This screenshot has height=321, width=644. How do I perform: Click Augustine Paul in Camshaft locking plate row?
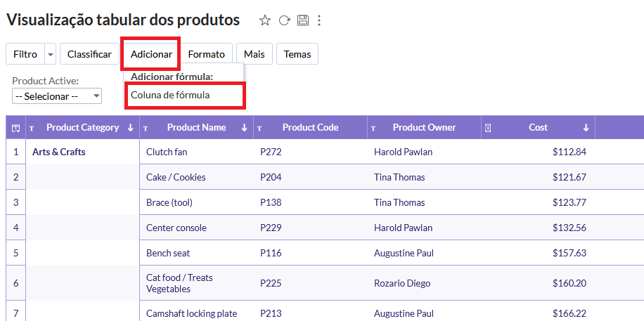tap(404, 313)
